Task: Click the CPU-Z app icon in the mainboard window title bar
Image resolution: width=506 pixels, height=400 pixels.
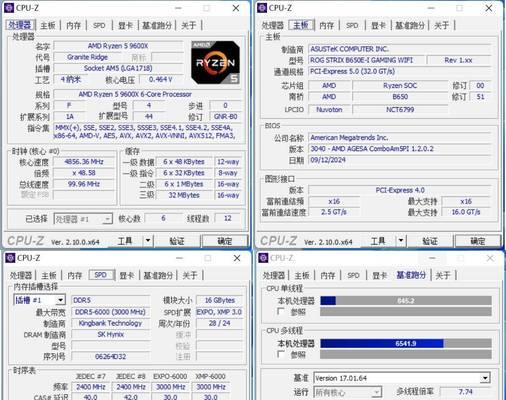Action: [x=262, y=8]
